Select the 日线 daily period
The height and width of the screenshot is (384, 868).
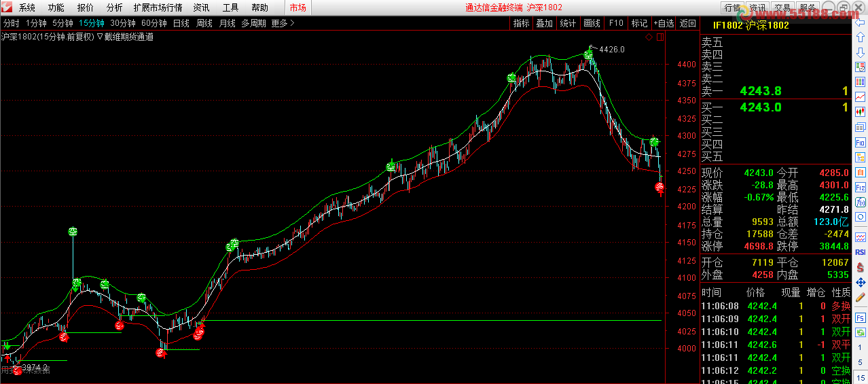click(x=181, y=23)
